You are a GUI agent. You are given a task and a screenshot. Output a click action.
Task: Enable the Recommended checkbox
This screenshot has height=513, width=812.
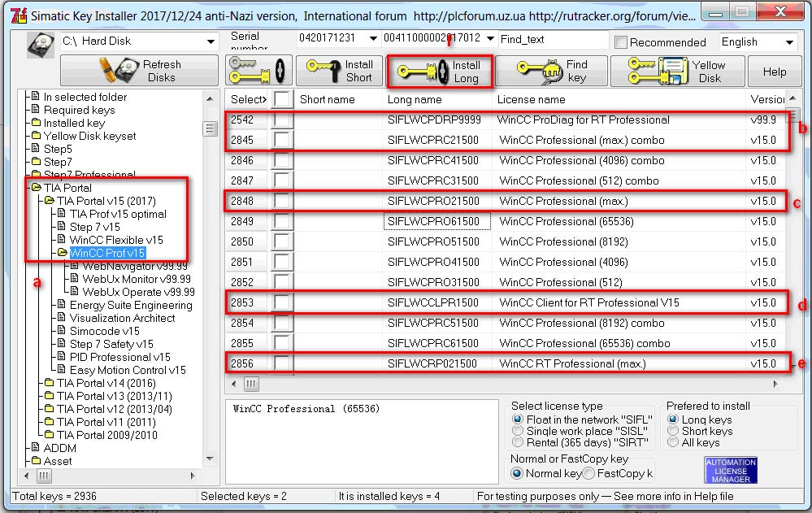[620, 42]
